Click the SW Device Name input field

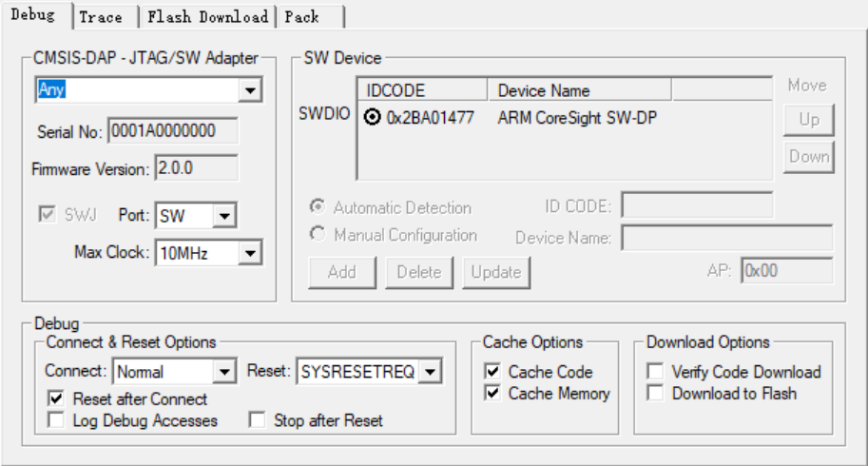tap(727, 238)
